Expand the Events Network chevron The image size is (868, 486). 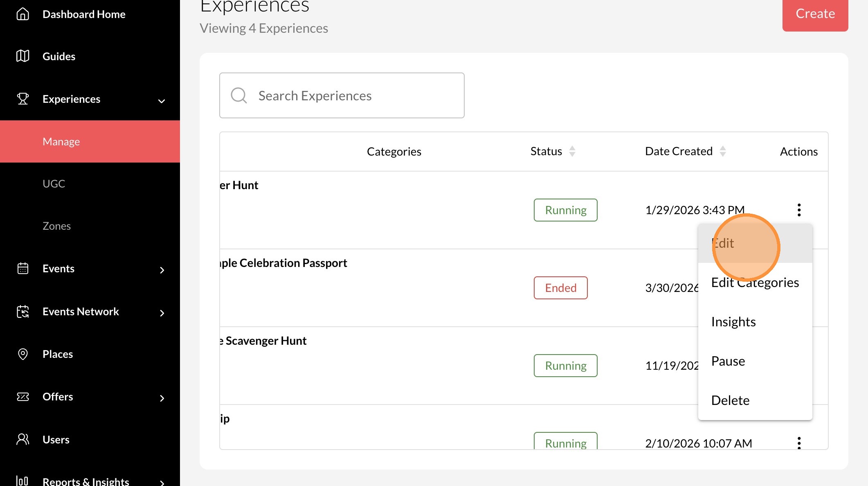162,313
